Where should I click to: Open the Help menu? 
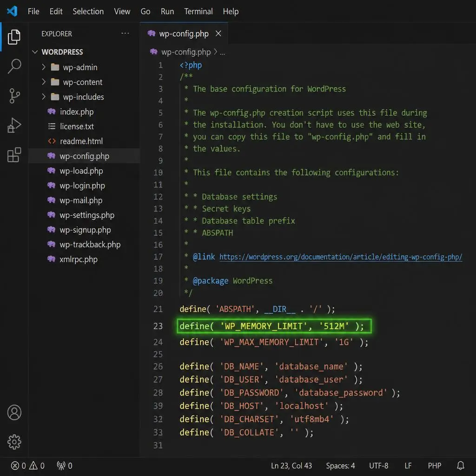[231, 12]
